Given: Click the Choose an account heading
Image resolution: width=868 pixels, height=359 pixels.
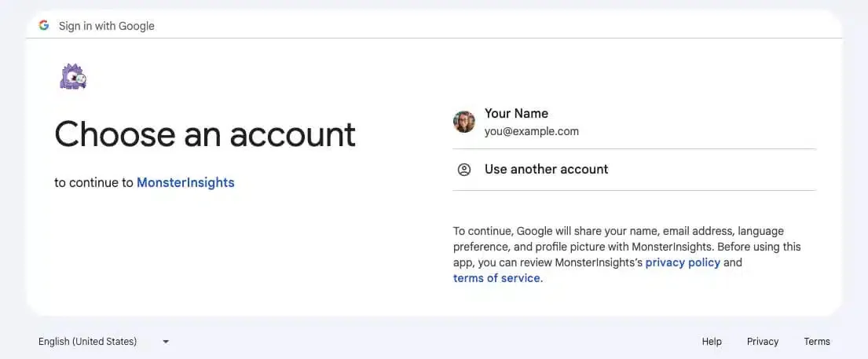Looking at the screenshot, I should (x=205, y=134).
